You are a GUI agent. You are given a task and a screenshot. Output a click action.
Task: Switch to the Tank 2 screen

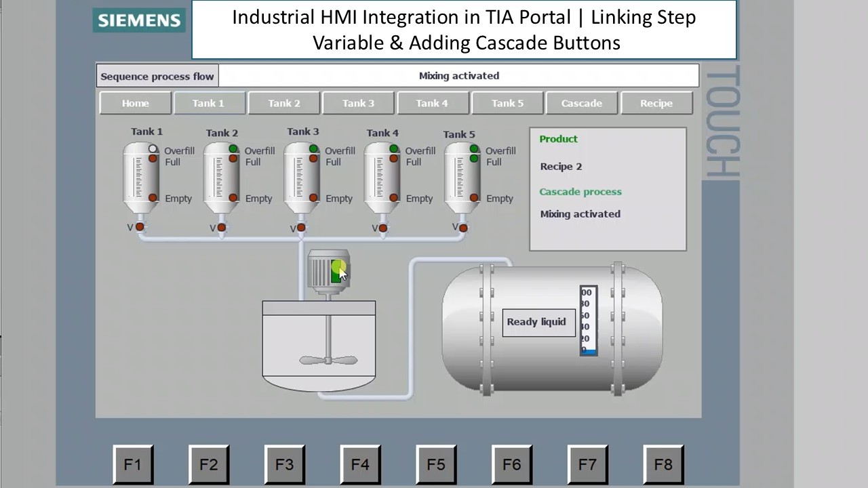(x=283, y=103)
